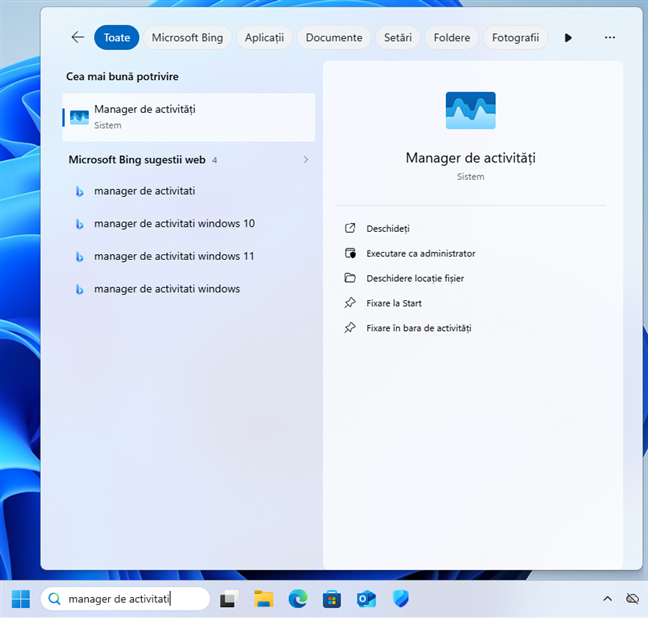Click the folder icon for file location

[350, 278]
